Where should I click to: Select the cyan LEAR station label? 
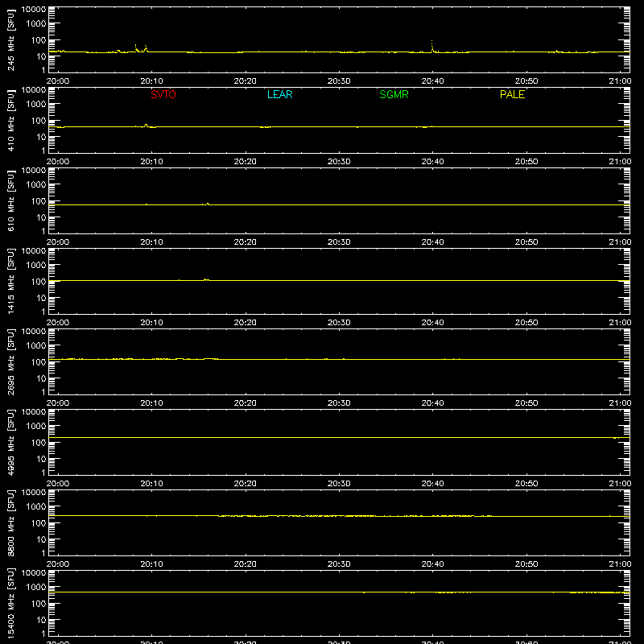tap(279, 94)
